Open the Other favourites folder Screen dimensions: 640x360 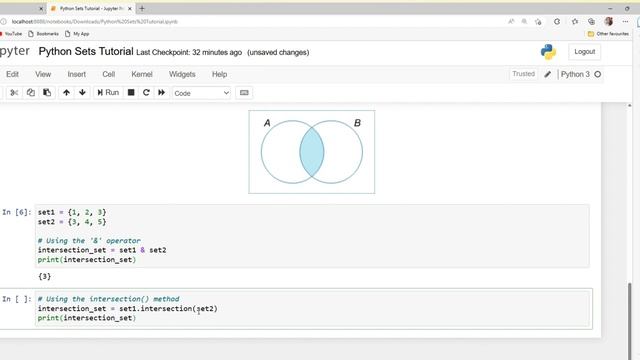click(608, 34)
